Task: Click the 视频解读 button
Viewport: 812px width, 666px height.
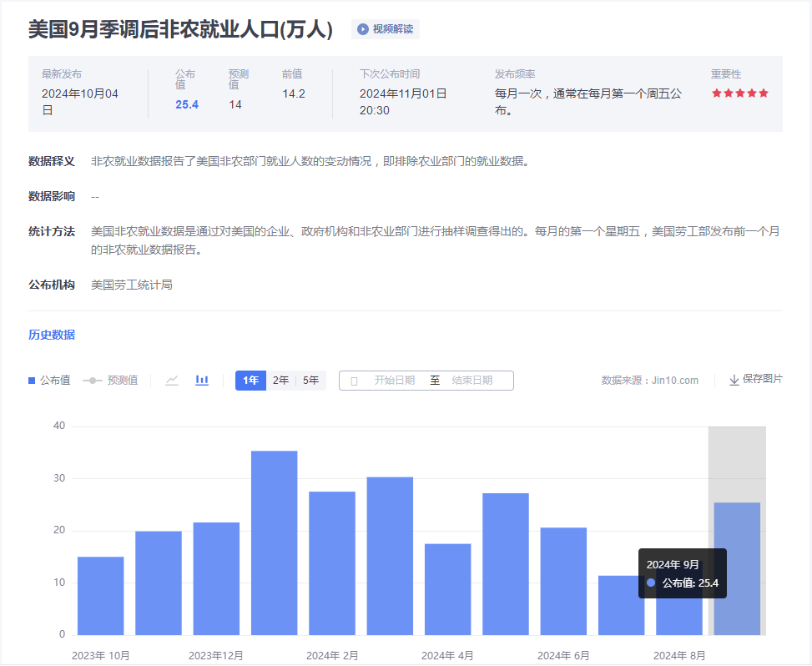Action: [x=385, y=29]
